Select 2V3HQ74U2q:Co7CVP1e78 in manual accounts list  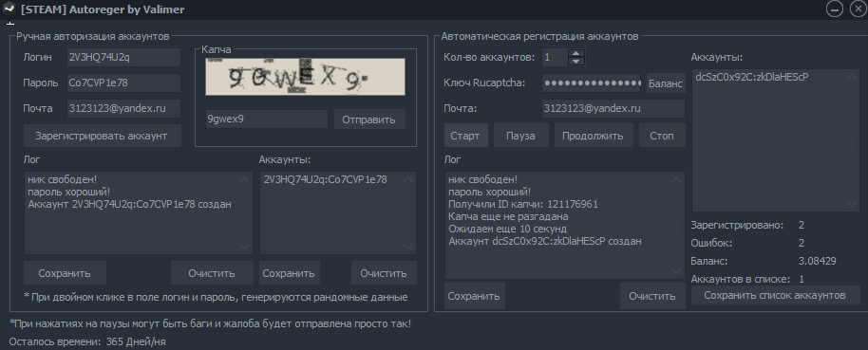(326, 179)
